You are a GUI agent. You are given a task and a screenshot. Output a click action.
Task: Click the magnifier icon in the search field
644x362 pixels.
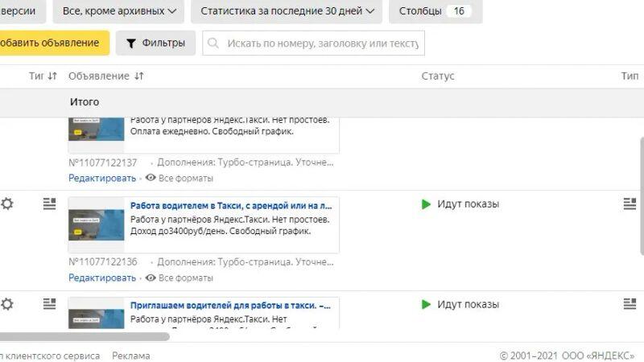(214, 43)
